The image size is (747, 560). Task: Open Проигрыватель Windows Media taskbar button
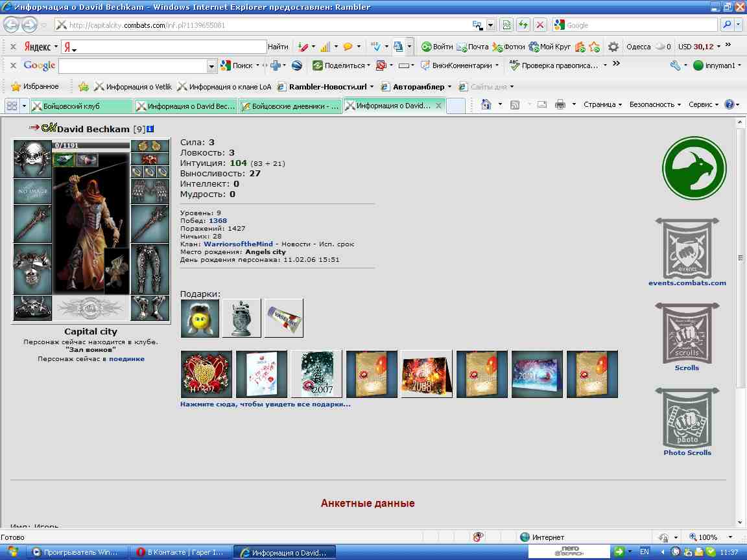click(77, 552)
